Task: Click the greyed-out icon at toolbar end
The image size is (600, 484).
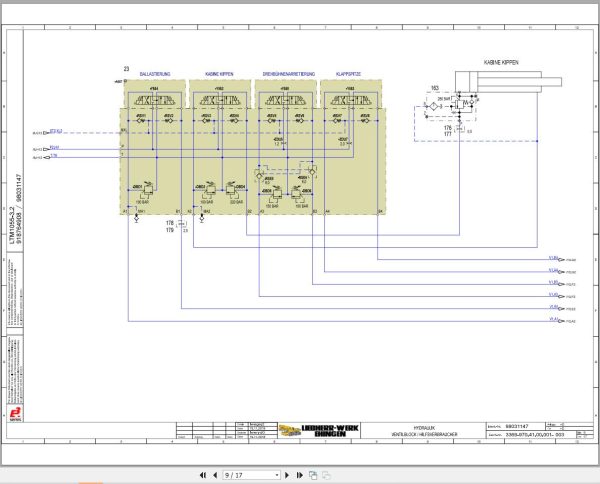Action: coord(326,475)
